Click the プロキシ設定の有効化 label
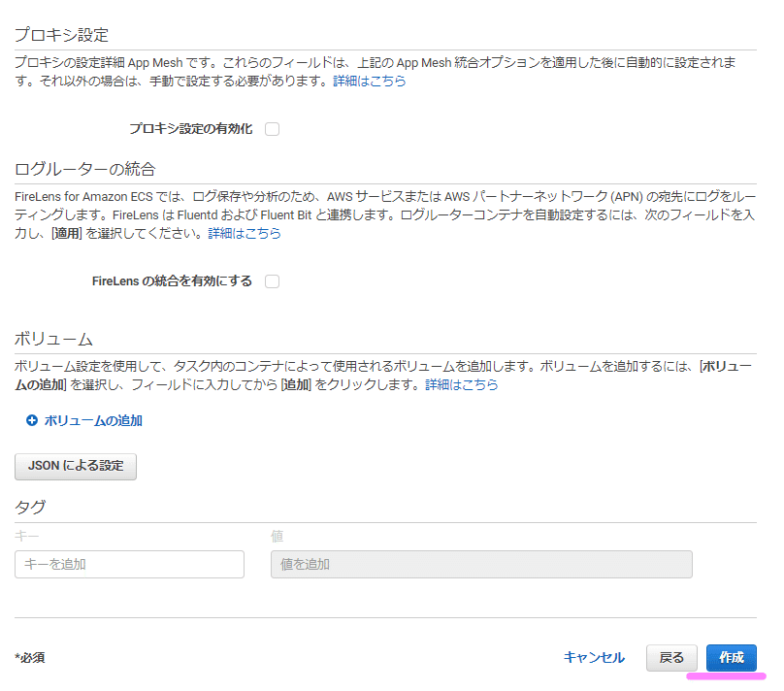This screenshot has height=691, width=784. pos(191,129)
